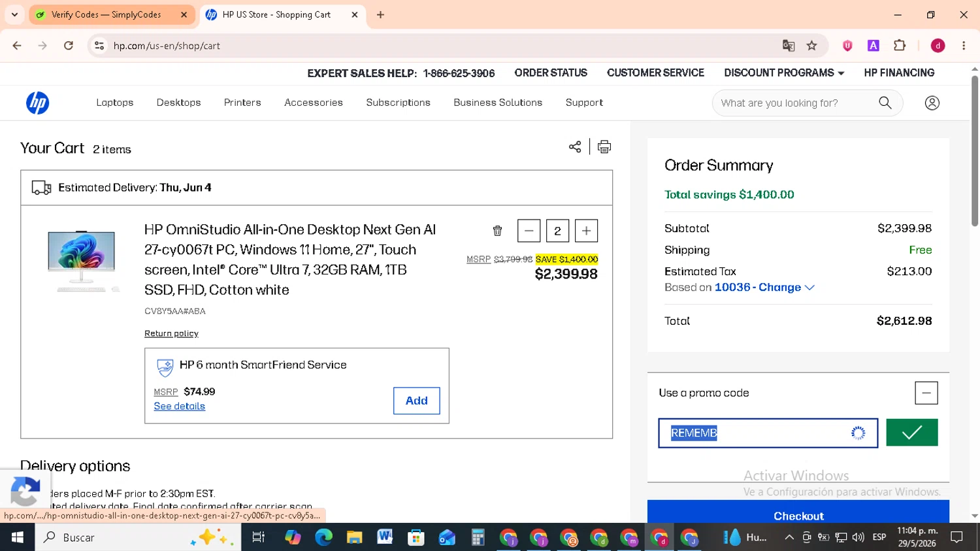Open a new browser tab
This screenshot has height=551, width=980.
pyautogui.click(x=380, y=14)
